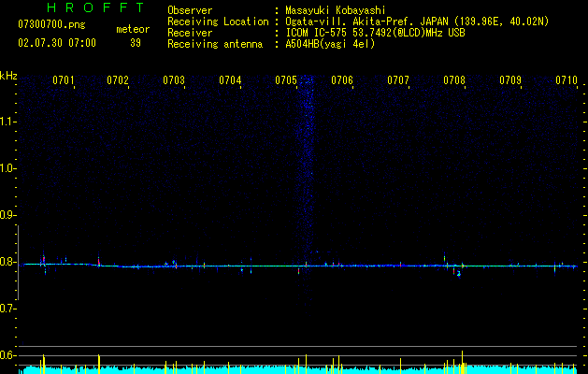Screen dimensions: 588x374
Task: Click the 02.07.30 07:00 timestamp
Action: tap(57, 43)
